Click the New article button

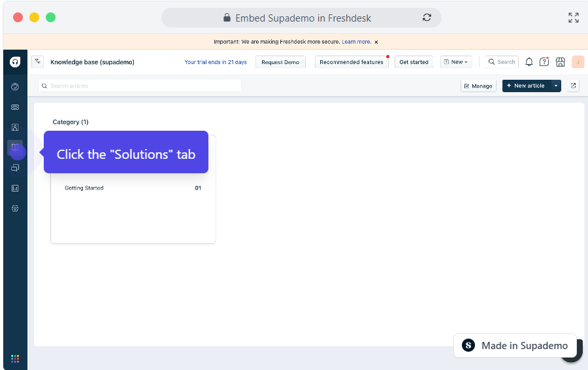[526, 86]
